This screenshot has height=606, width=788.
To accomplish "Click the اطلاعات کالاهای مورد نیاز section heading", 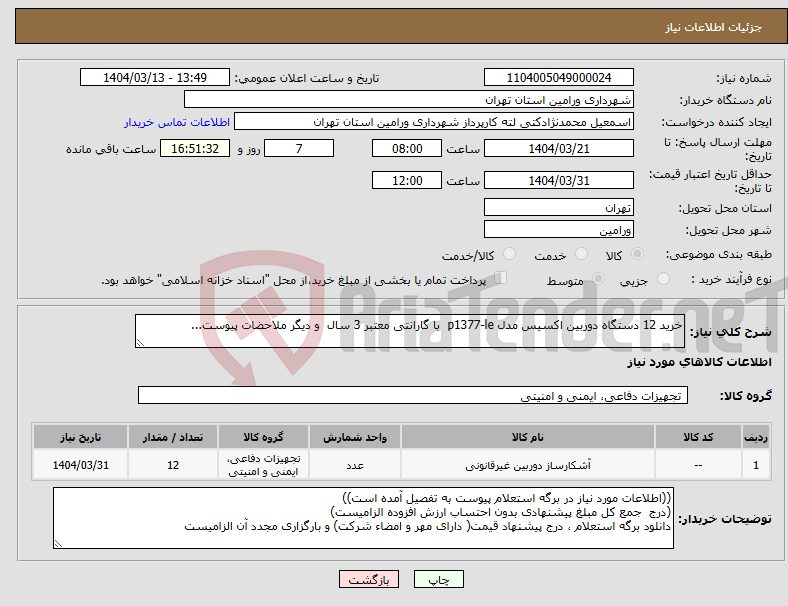I will [699, 362].
